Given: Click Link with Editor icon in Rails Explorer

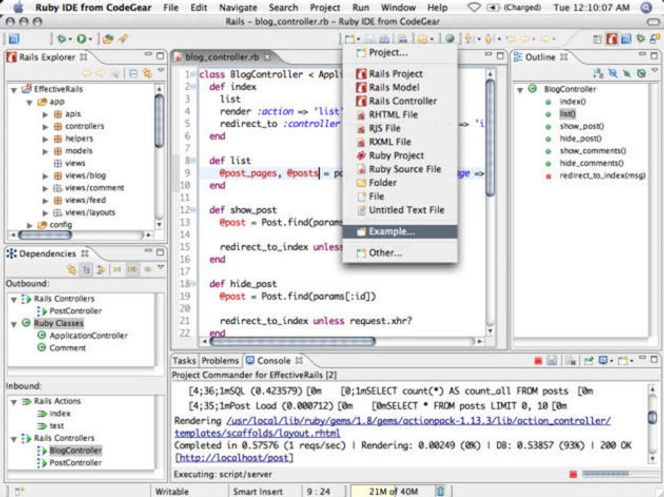Looking at the screenshot, I should point(147,74).
